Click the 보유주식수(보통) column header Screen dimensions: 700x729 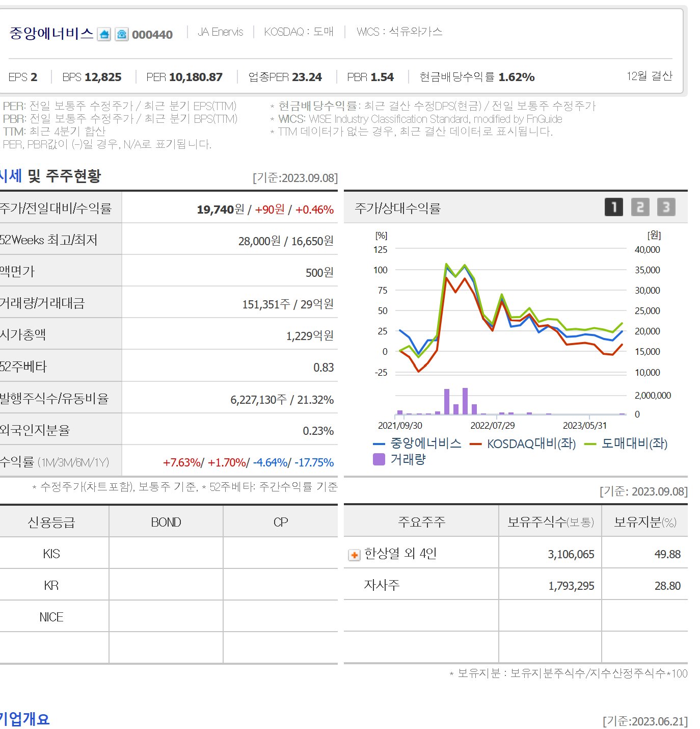[x=551, y=522]
